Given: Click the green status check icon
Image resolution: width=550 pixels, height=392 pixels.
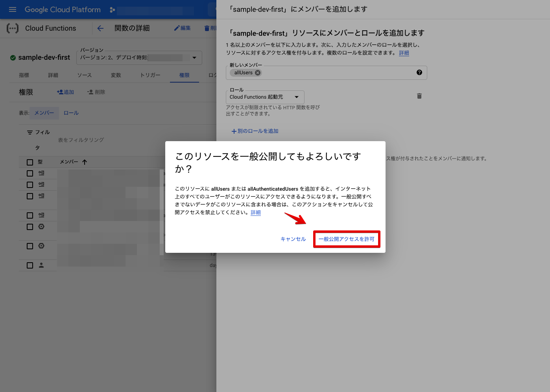Looking at the screenshot, I should [x=13, y=58].
